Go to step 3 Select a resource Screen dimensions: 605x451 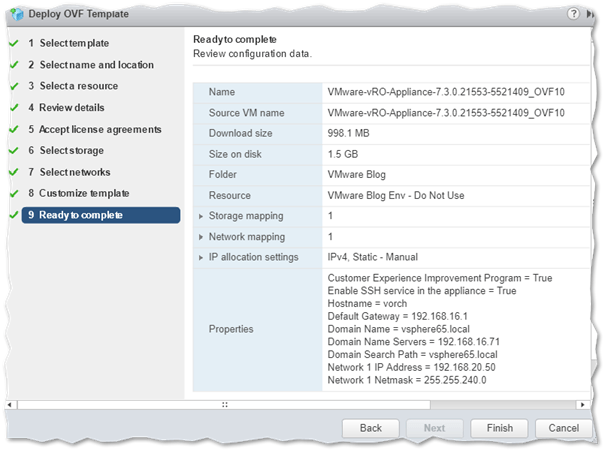click(x=73, y=86)
